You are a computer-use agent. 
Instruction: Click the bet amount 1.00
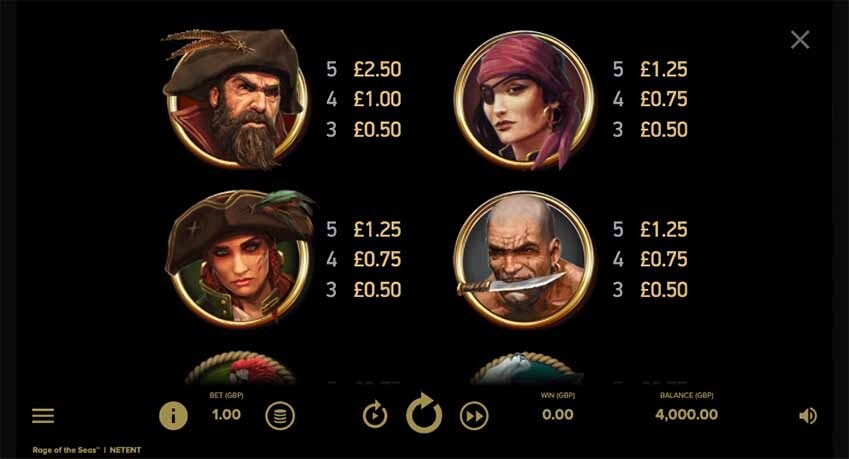pyautogui.click(x=226, y=415)
